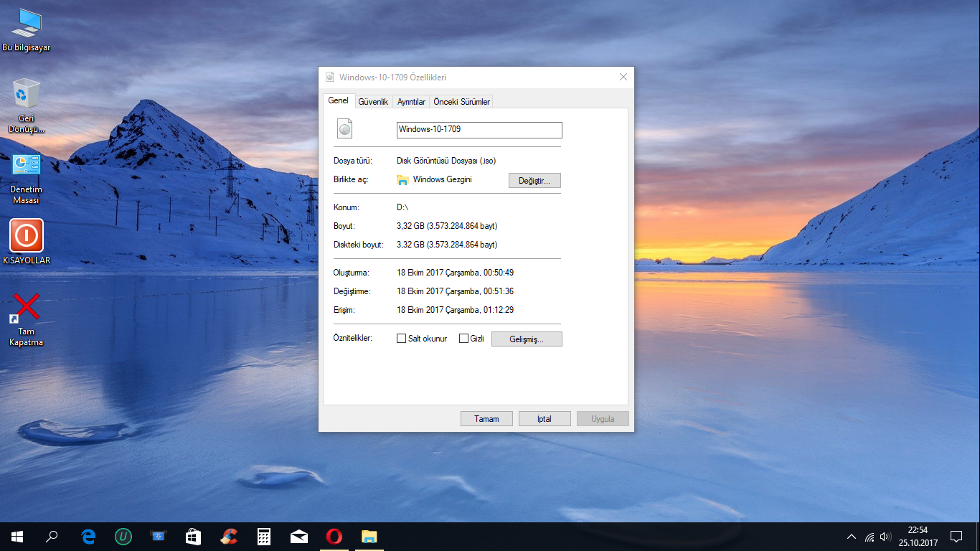Click the Erişim date 01:12:29
Screen dimensions: 980x551
pyautogui.click(x=455, y=310)
